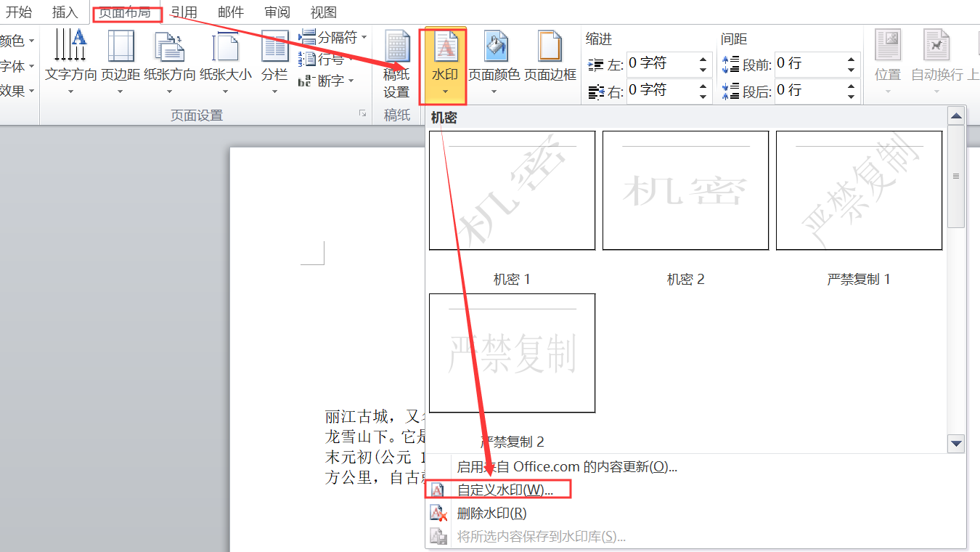The height and width of the screenshot is (552, 980).
Task: Increase spacing after (段后) up arrow
Action: tap(852, 84)
